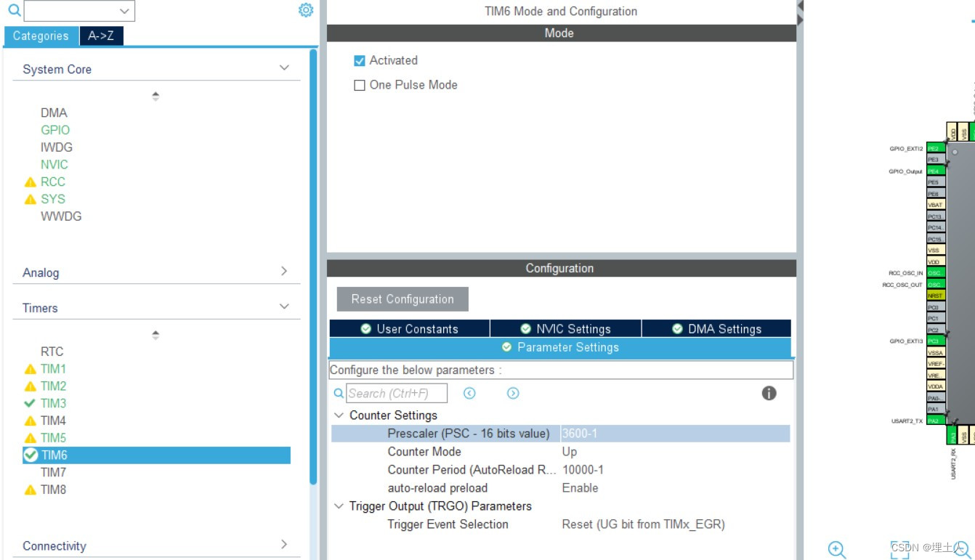The height and width of the screenshot is (560, 975).
Task: Open the info icon in Parameter Settings
Action: pos(769,393)
